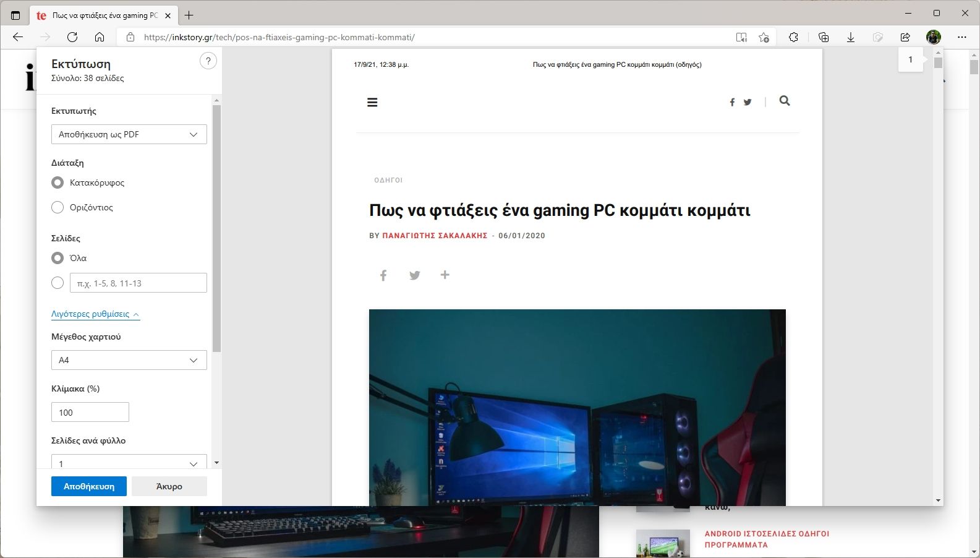Add this page to favorites

point(764,37)
